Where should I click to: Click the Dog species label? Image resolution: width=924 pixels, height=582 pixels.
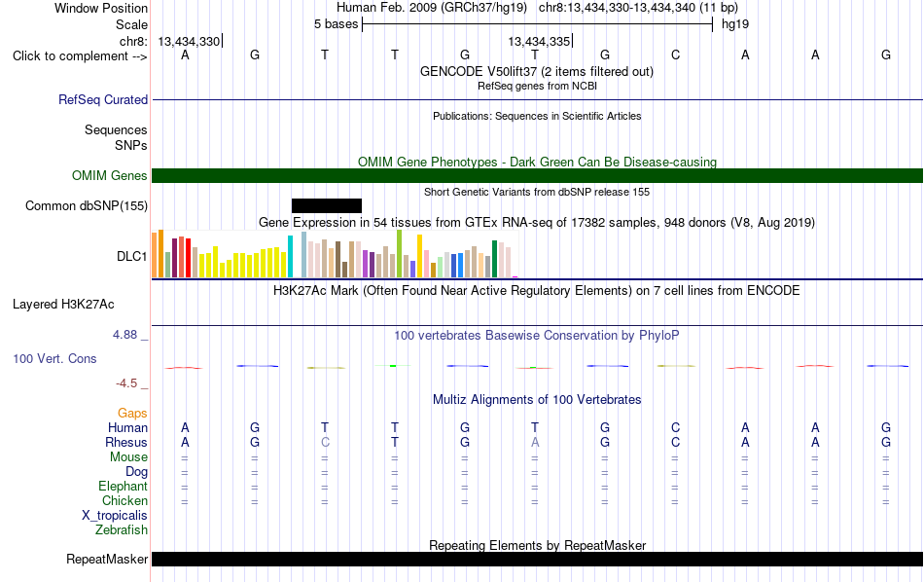(x=137, y=472)
